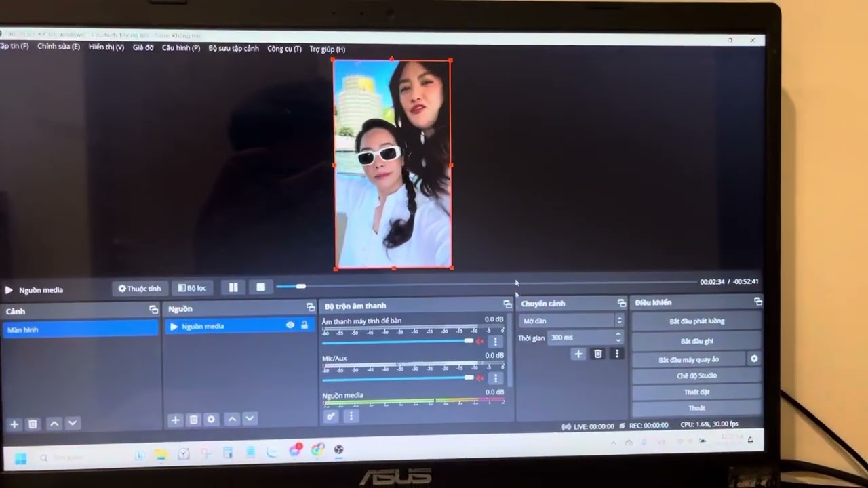This screenshot has height=488, width=868.
Task: Open virtual camera settings gear
Action: click(754, 359)
